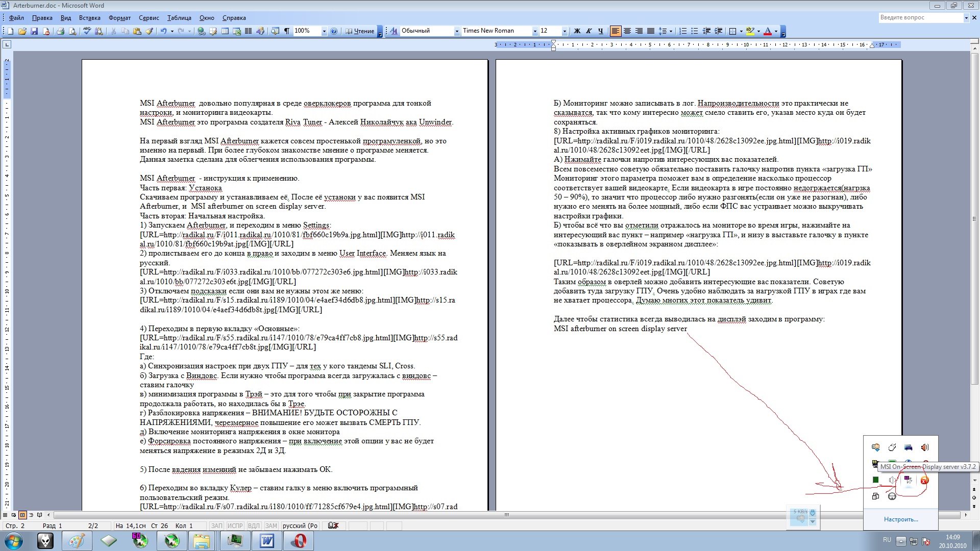Open the Times New Roman font dropdown
Image resolution: width=980 pixels, height=551 pixels.
point(534,31)
